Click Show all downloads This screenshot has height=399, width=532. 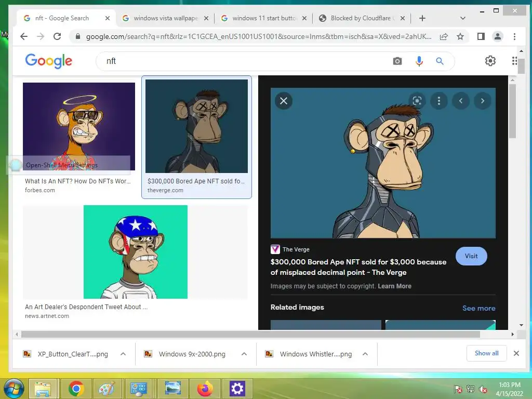(486, 353)
